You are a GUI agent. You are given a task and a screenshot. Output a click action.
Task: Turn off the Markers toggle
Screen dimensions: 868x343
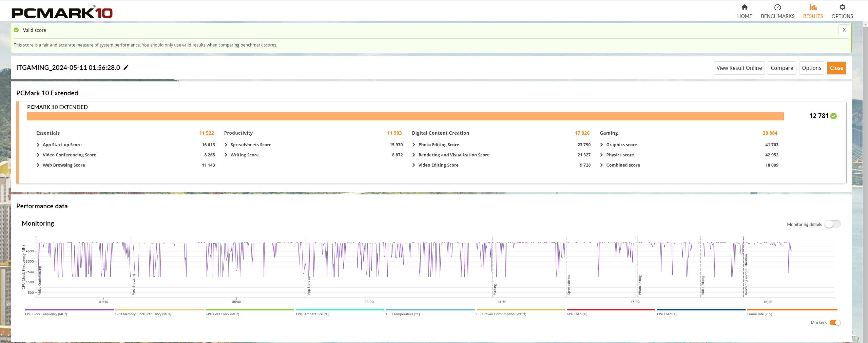tap(835, 323)
